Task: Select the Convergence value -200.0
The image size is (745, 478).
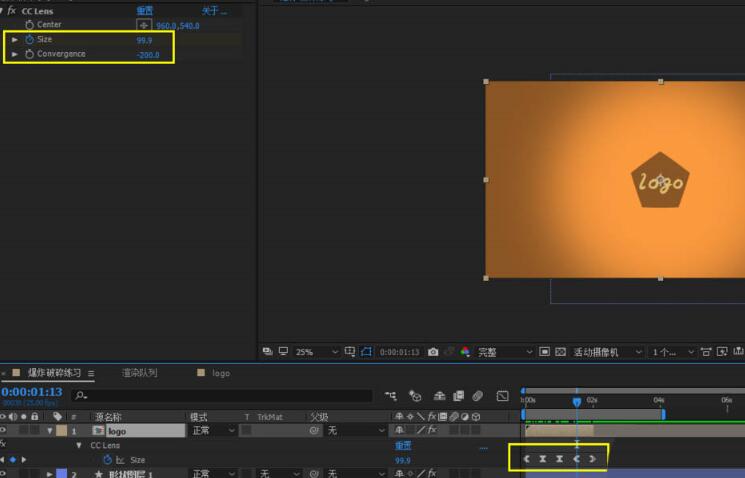Action: [148, 55]
